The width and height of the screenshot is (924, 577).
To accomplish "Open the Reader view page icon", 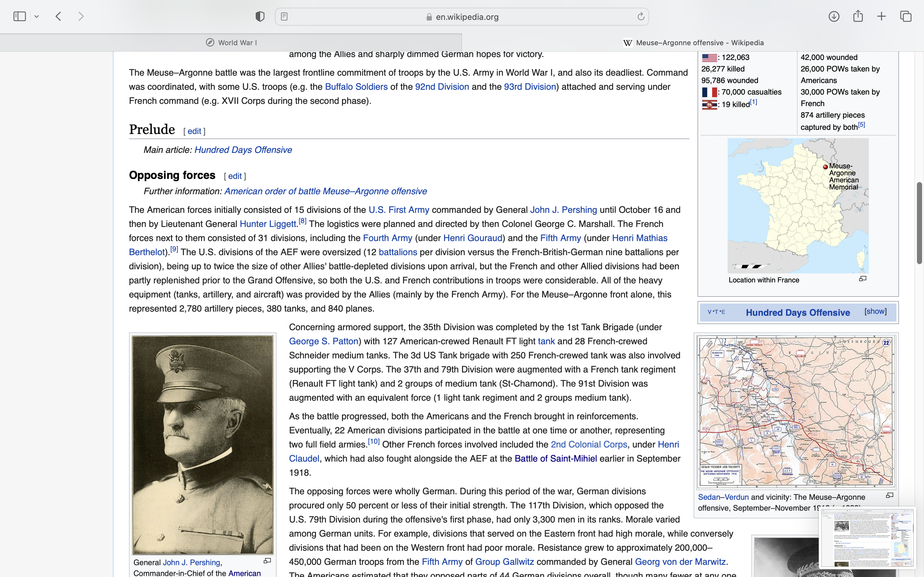I will (x=284, y=16).
